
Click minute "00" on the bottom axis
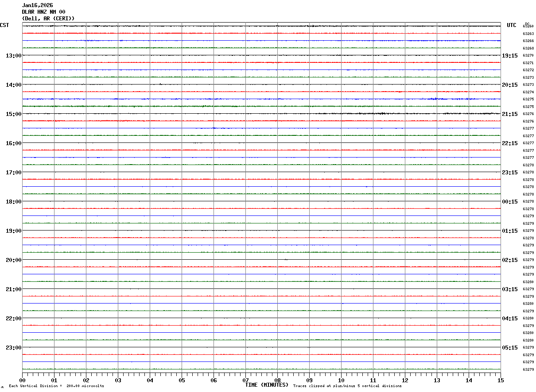[22, 380]
